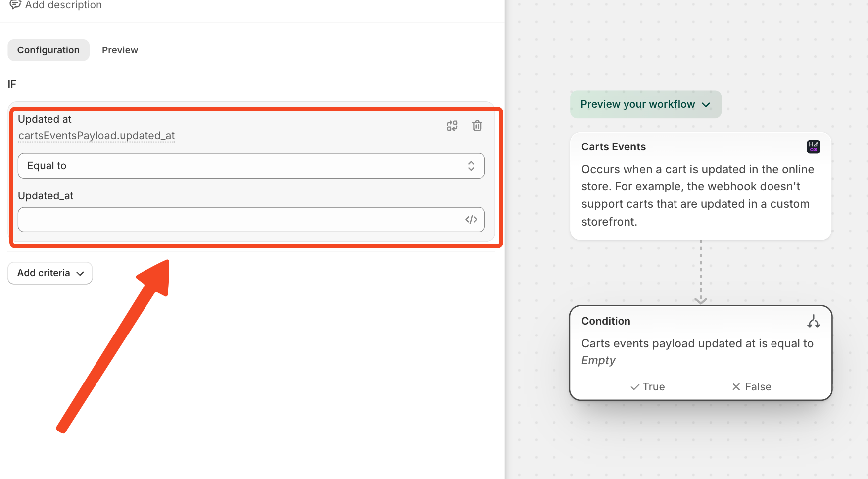868x479 pixels.
Task: Click the cartsEventsPayload.updated_at variable link
Action: click(96, 136)
